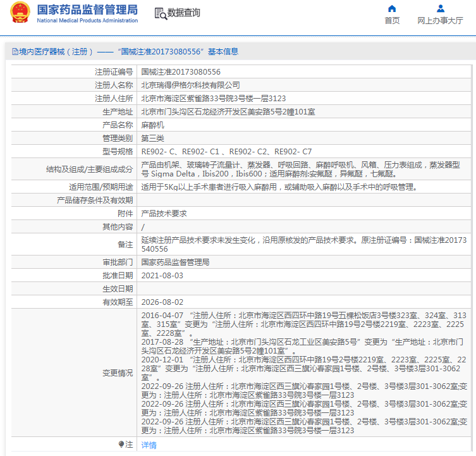Click the 数据查询 magnifier icon
476x456 pixels.
[160, 13]
